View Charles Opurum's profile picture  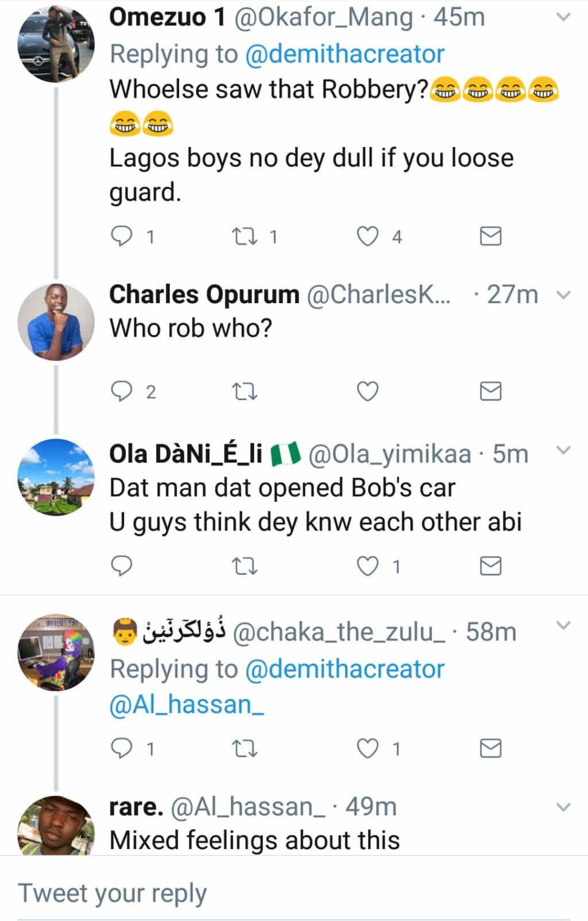click(56, 322)
